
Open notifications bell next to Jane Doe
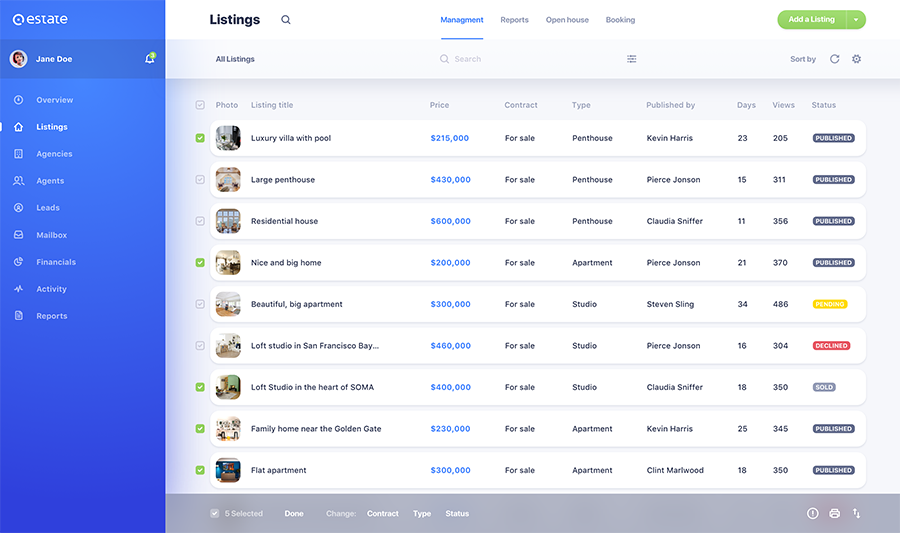[150, 59]
